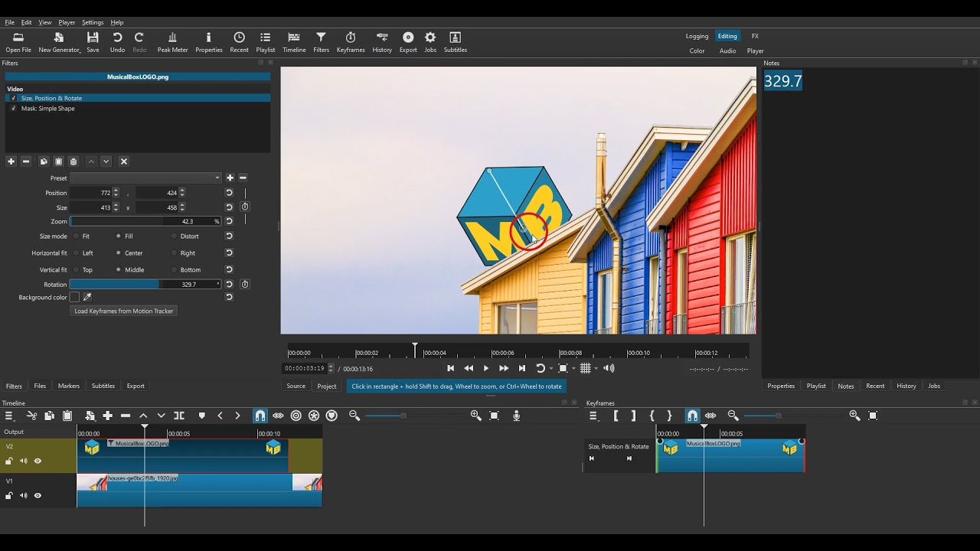The image size is (980, 551).
Task: Increase Position X value stepper
Action: (x=116, y=191)
